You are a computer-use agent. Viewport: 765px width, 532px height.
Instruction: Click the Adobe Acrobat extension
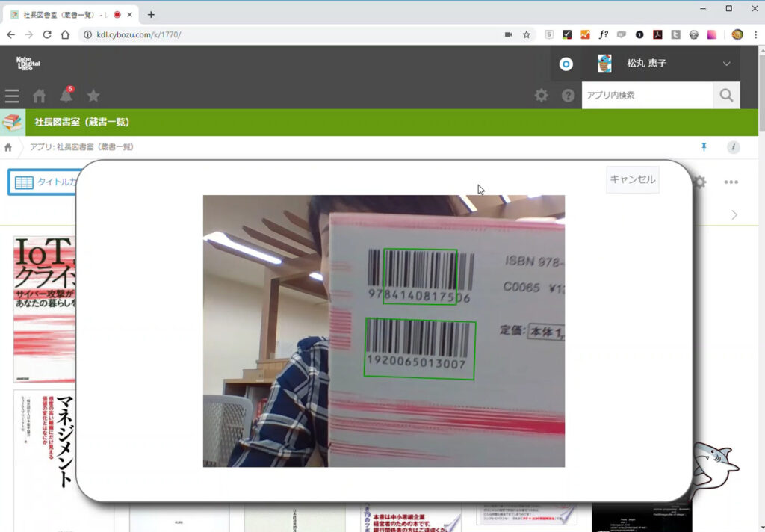(657, 34)
